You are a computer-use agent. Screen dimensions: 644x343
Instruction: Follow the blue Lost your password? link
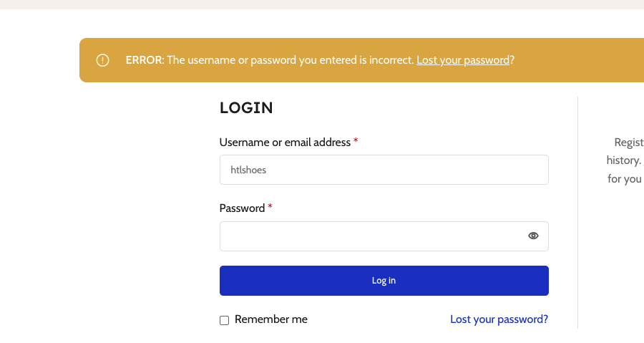coord(499,319)
